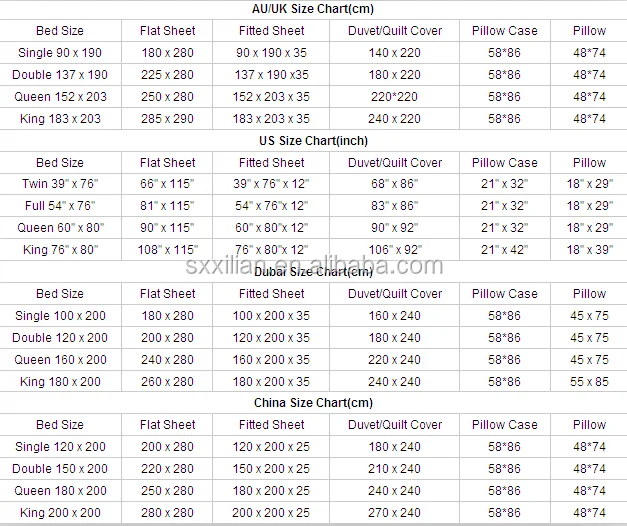Select the Queen 152 x 203 cell
Image resolution: width=627 pixels, height=526 pixels.
tap(60, 97)
